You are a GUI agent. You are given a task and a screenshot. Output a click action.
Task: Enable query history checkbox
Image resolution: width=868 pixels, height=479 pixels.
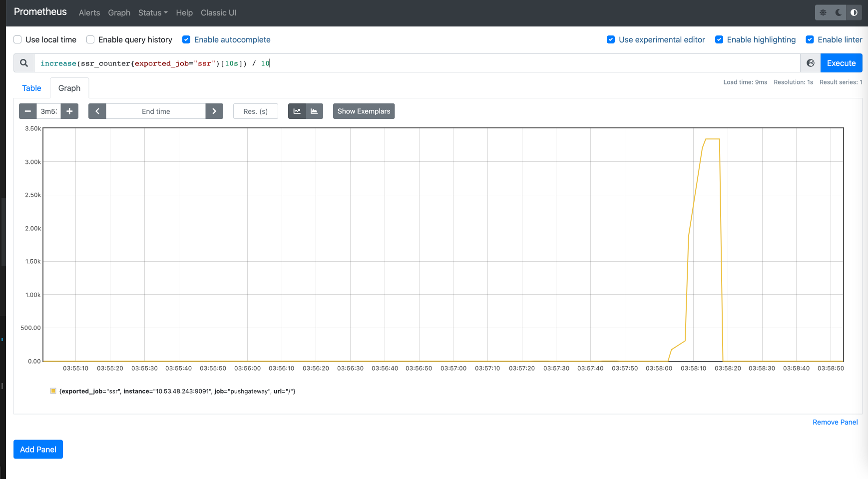click(90, 39)
